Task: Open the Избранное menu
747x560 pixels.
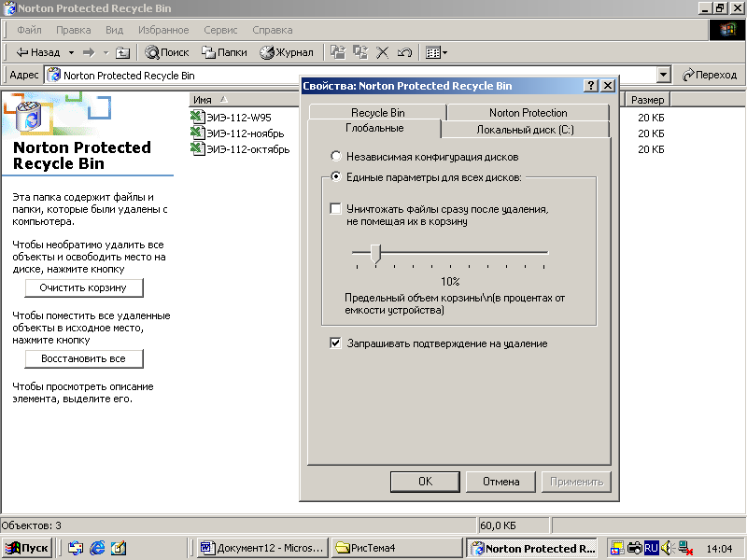Action: [x=163, y=30]
